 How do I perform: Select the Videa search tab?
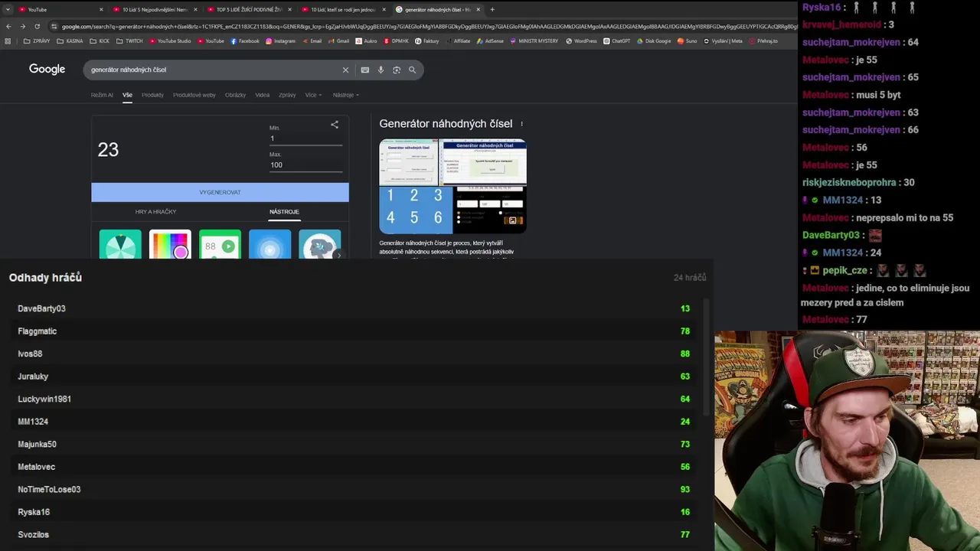coord(263,95)
